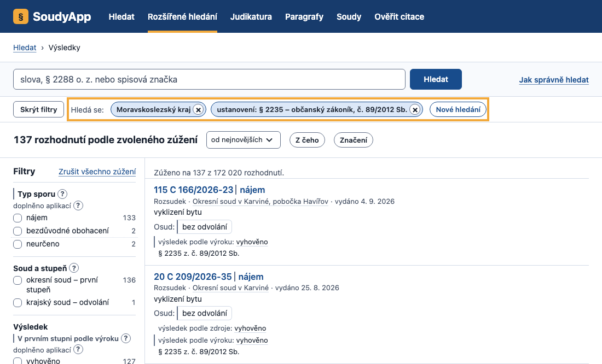The height and width of the screenshot is (364, 602).
Task: Click text Zúženo na 137 z 172 020 rozhodnutí
Action: [x=219, y=173]
